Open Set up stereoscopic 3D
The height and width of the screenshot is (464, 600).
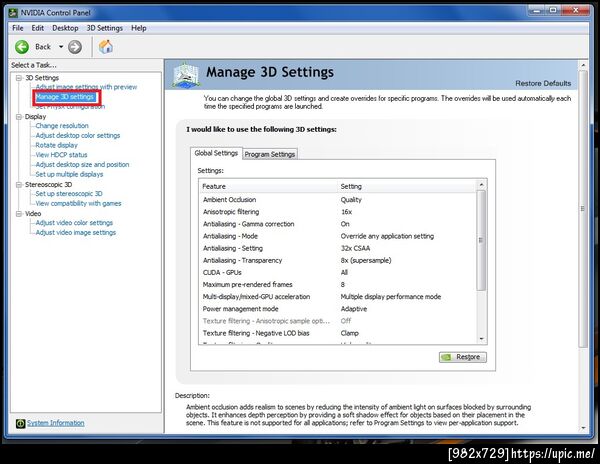[69, 194]
